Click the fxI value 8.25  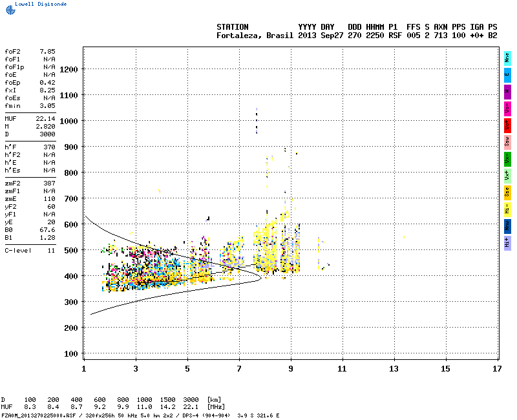coord(47,90)
